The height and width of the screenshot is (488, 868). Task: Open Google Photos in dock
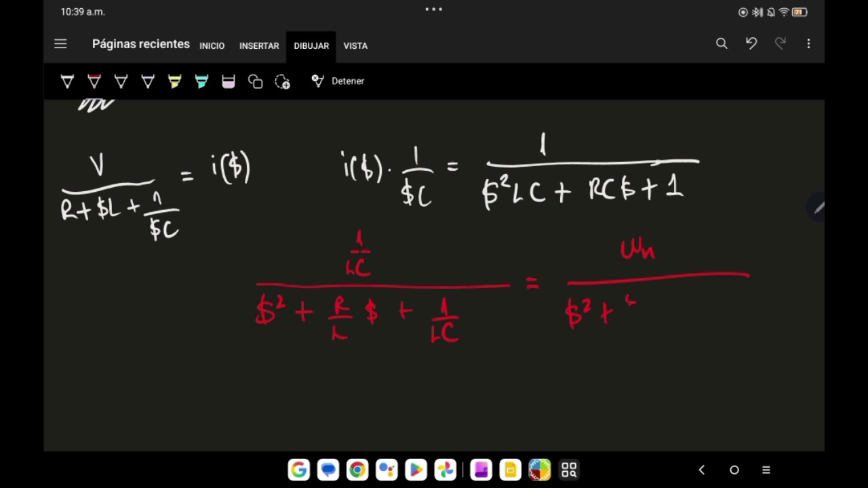point(445,470)
